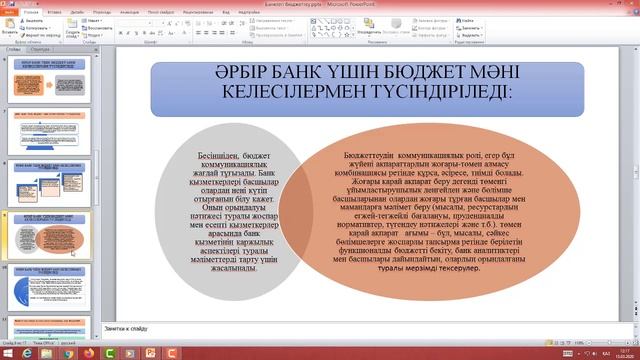Open Internet Explorer from taskbar
This screenshot has height=360, width=640.
[27, 353]
